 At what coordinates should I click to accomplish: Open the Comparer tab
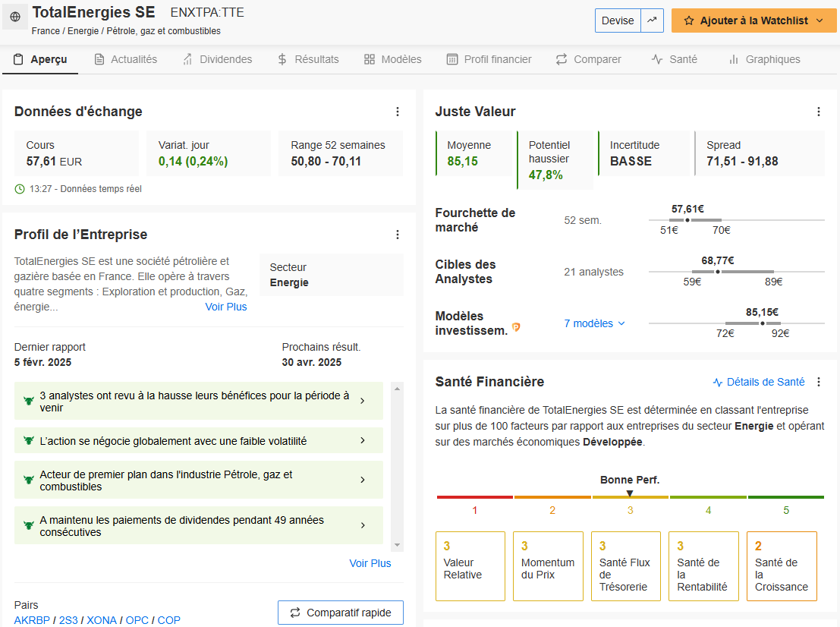pyautogui.click(x=589, y=59)
